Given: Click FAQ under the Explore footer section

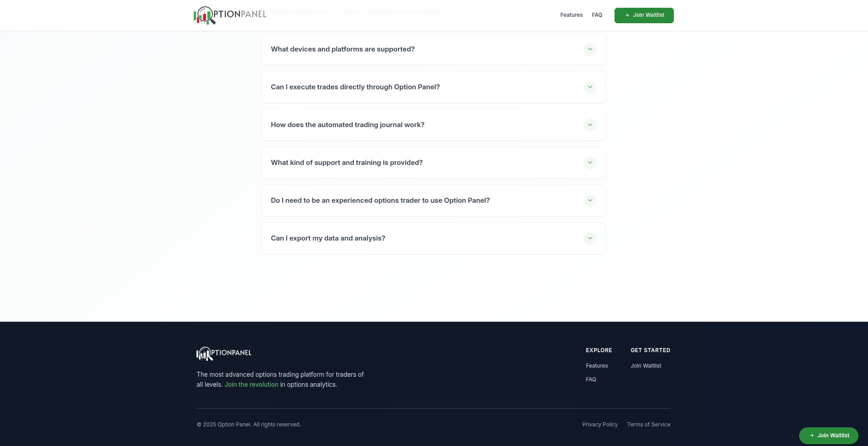Looking at the screenshot, I should point(591,379).
